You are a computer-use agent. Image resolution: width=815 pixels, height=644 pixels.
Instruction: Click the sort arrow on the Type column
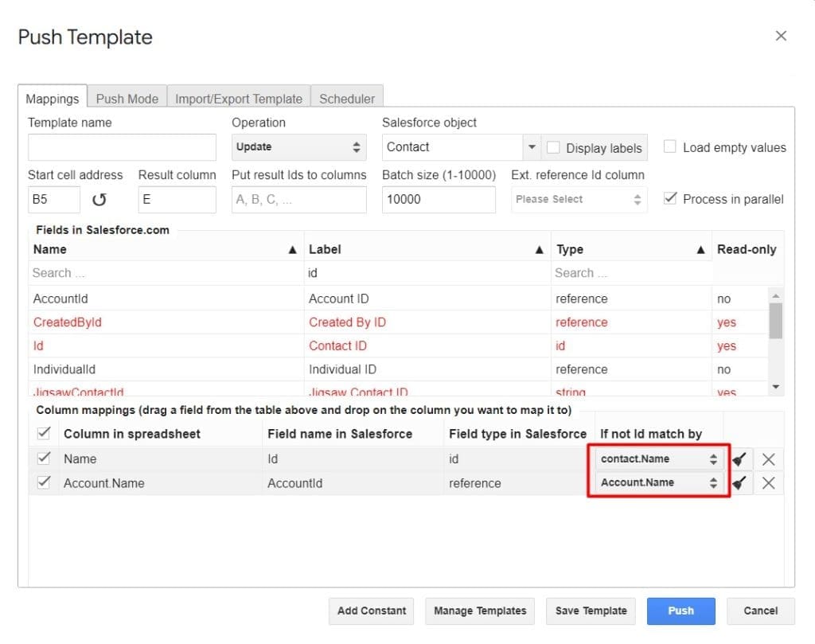coord(701,248)
